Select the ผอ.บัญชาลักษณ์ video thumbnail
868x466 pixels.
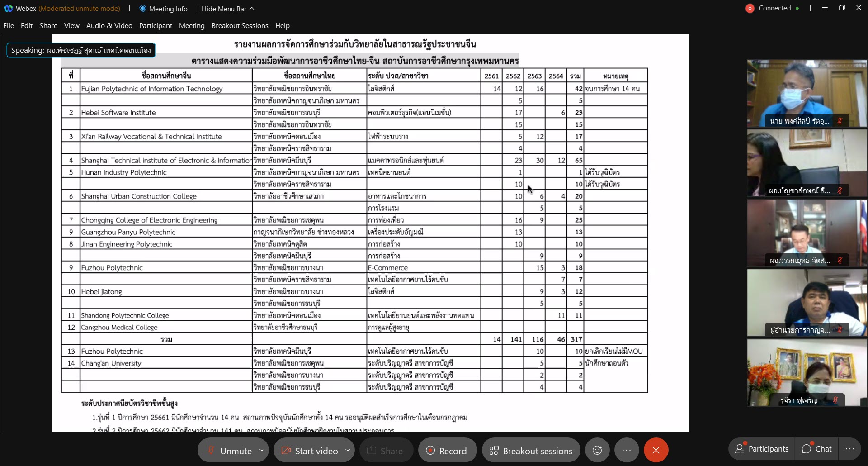(x=807, y=163)
